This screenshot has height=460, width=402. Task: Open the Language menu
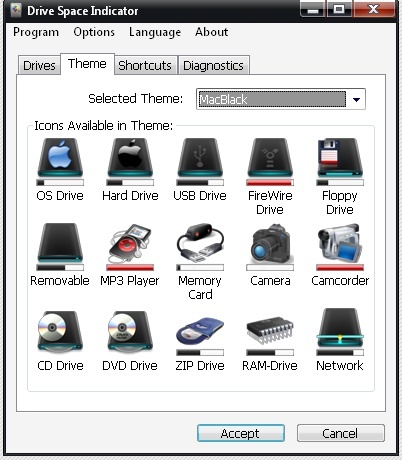tap(155, 32)
